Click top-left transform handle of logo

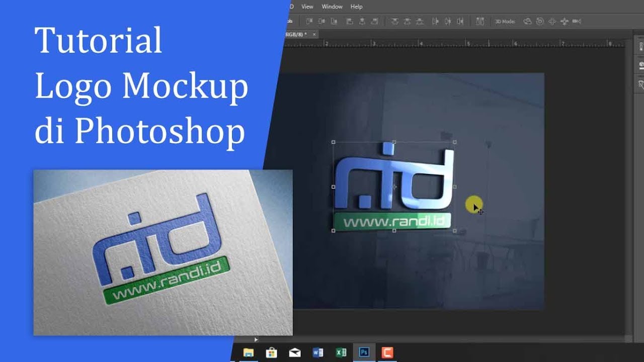334,142
